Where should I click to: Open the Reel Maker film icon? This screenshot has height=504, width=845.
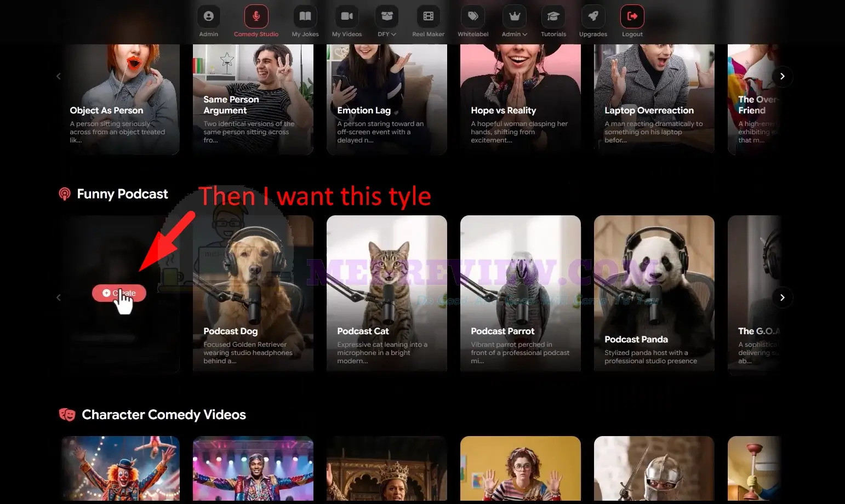click(429, 16)
